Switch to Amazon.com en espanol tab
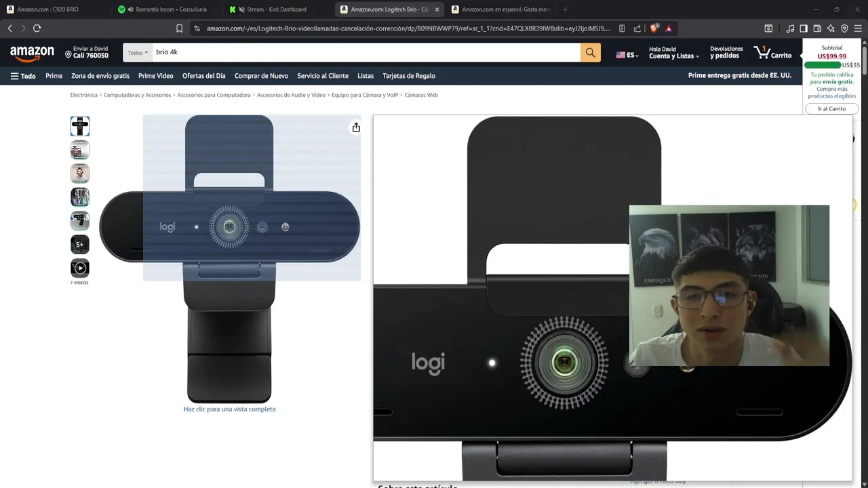 point(500,9)
